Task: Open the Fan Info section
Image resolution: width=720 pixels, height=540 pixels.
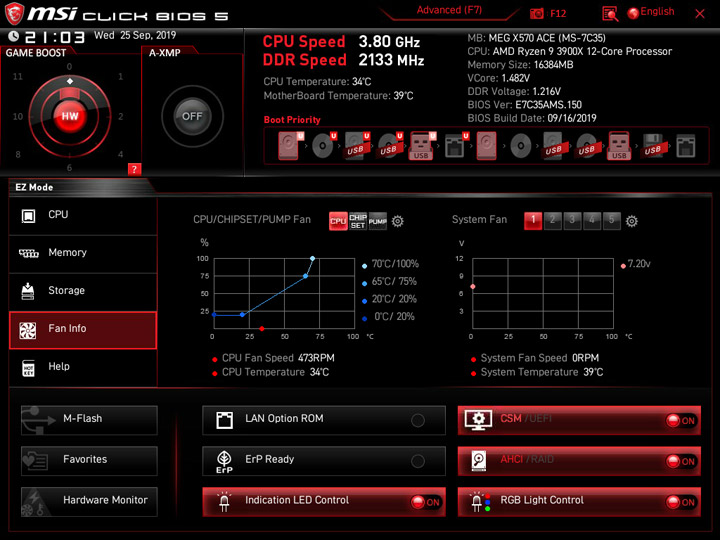Action: point(83,330)
